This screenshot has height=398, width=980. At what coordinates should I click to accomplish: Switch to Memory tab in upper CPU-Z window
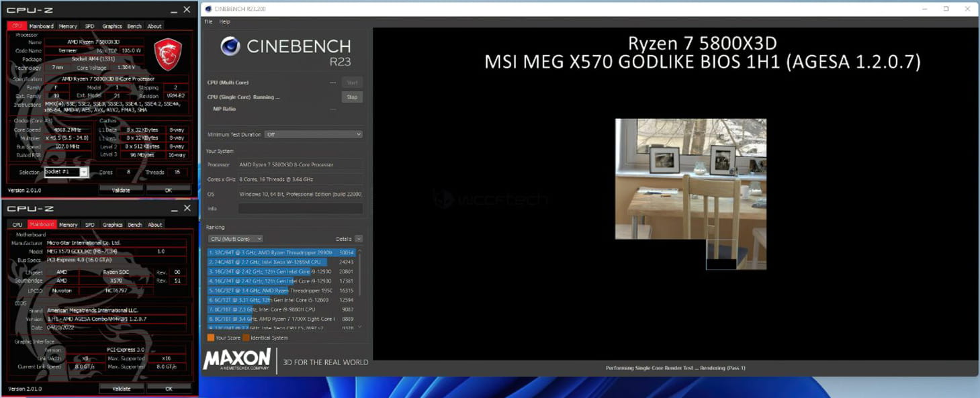pyautogui.click(x=68, y=26)
